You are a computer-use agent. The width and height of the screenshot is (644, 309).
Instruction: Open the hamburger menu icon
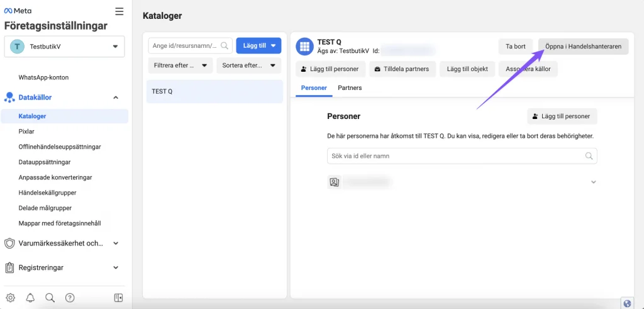click(x=119, y=11)
